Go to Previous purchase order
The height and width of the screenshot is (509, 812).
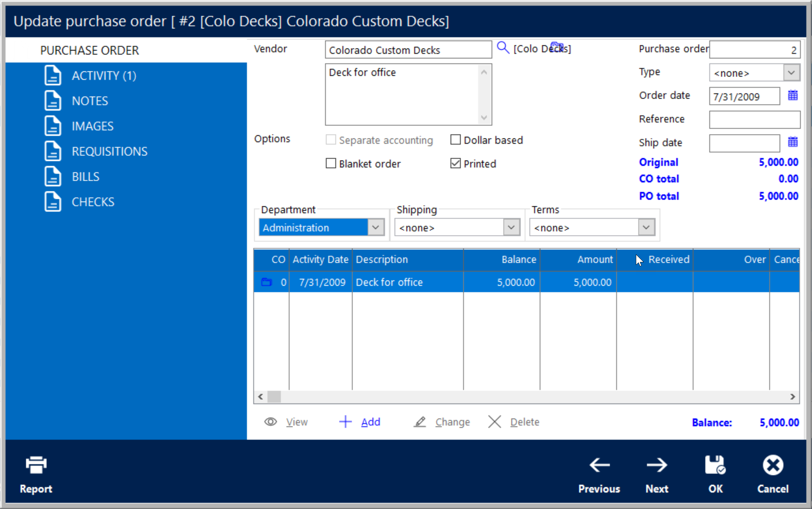coord(599,465)
